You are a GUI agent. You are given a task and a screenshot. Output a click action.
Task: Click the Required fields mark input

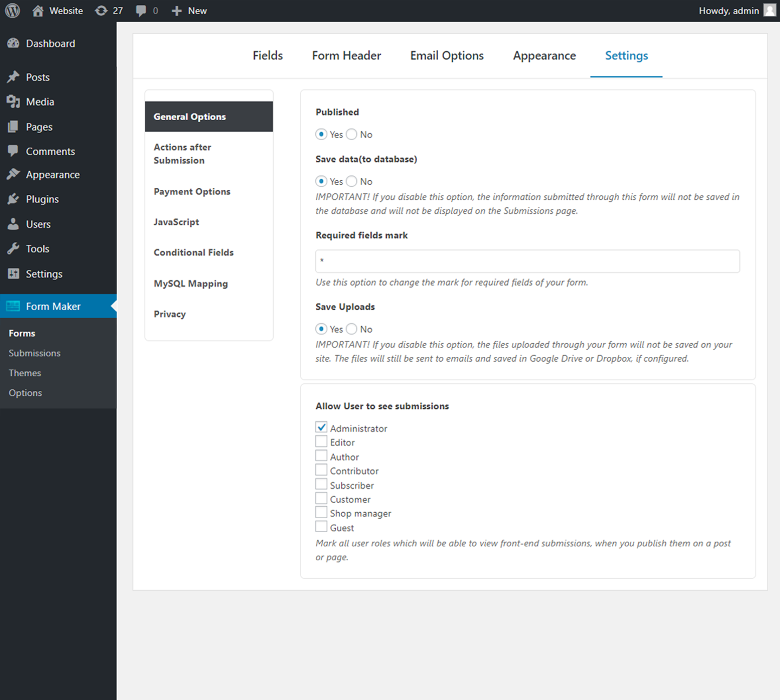pyautogui.click(x=528, y=261)
